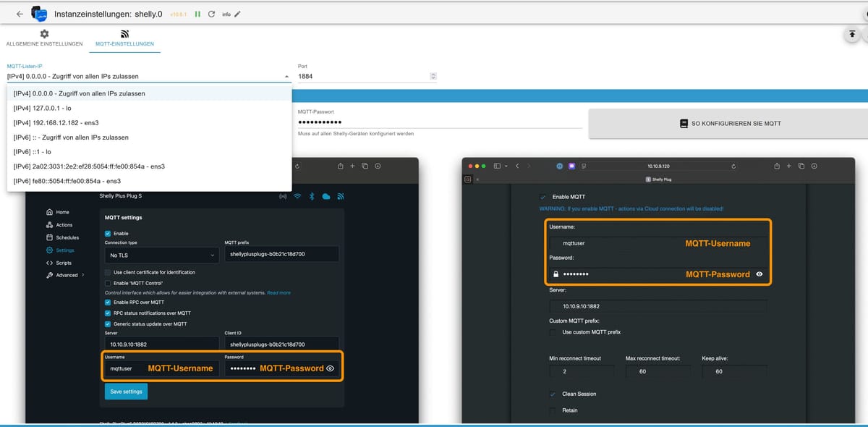This screenshot has width=868, height=427.
Task: Toggle Generic status update over MQTT
Action: pos(109,324)
